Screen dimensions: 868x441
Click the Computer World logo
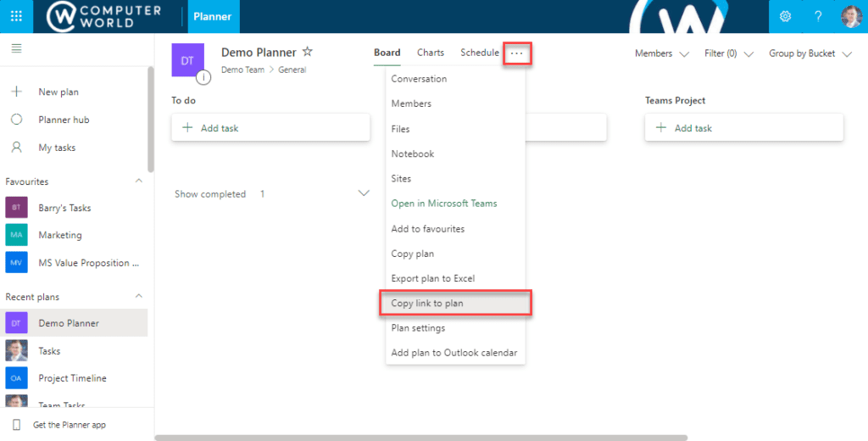tap(104, 17)
